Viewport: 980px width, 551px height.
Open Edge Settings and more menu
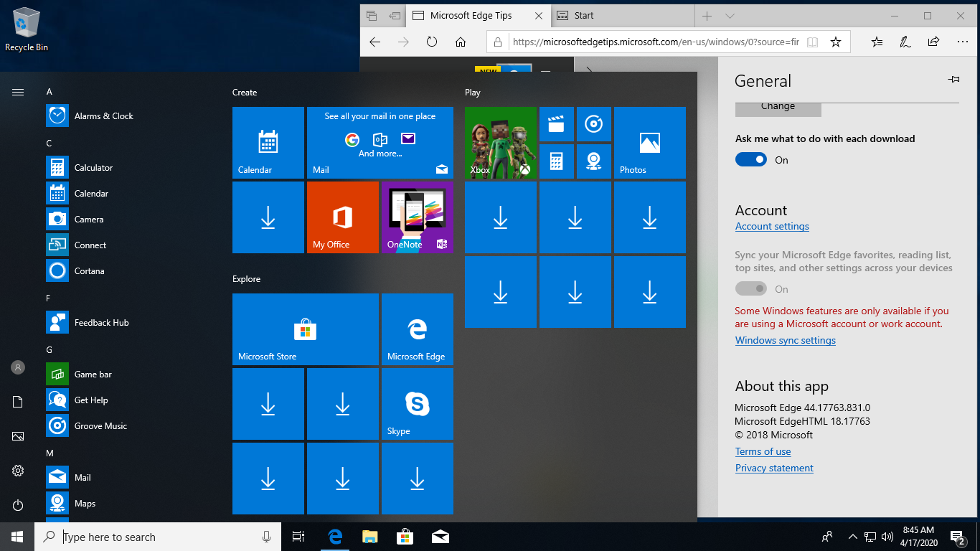962,42
